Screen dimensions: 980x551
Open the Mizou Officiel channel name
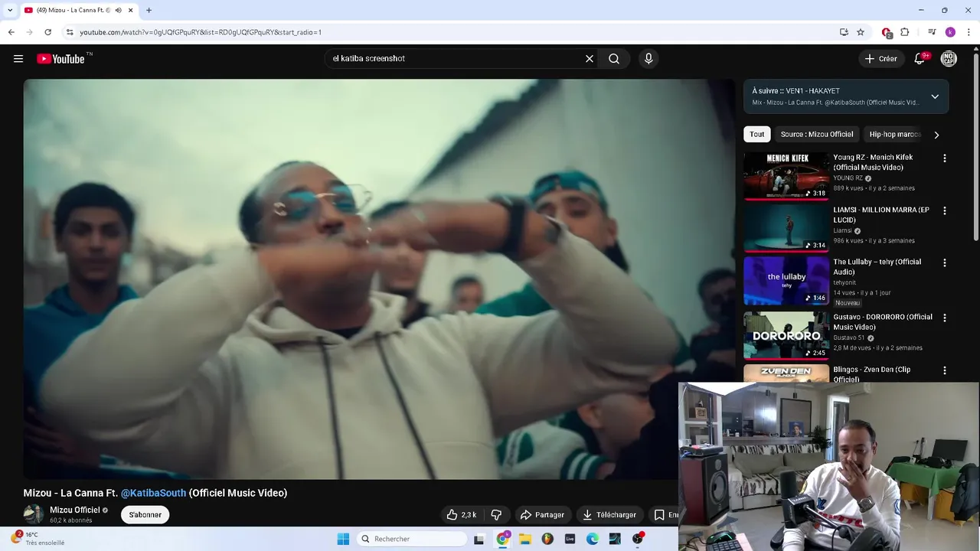click(75, 510)
